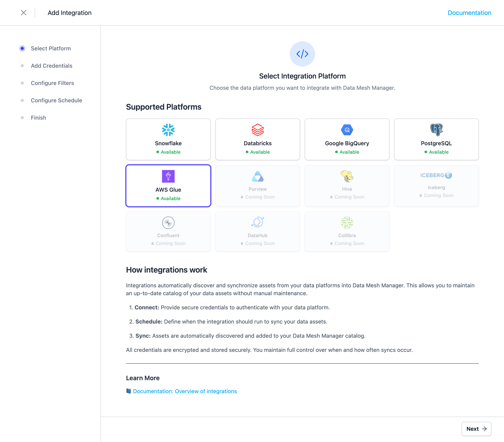Select the Collibra icon
The height and width of the screenshot is (442, 504).
tap(347, 222)
